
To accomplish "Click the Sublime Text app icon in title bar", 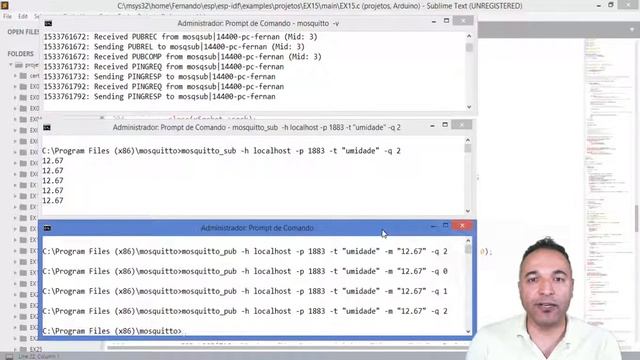I will pyautogui.click(x=4, y=5).
